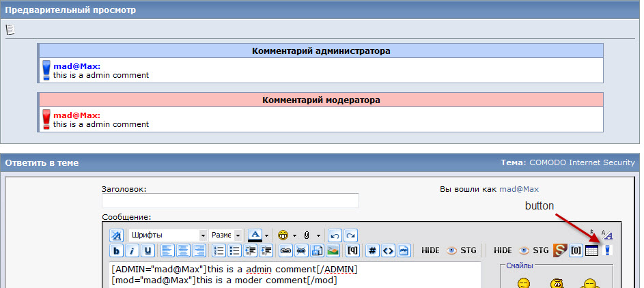Open the mad@Max profile link

[522, 188]
